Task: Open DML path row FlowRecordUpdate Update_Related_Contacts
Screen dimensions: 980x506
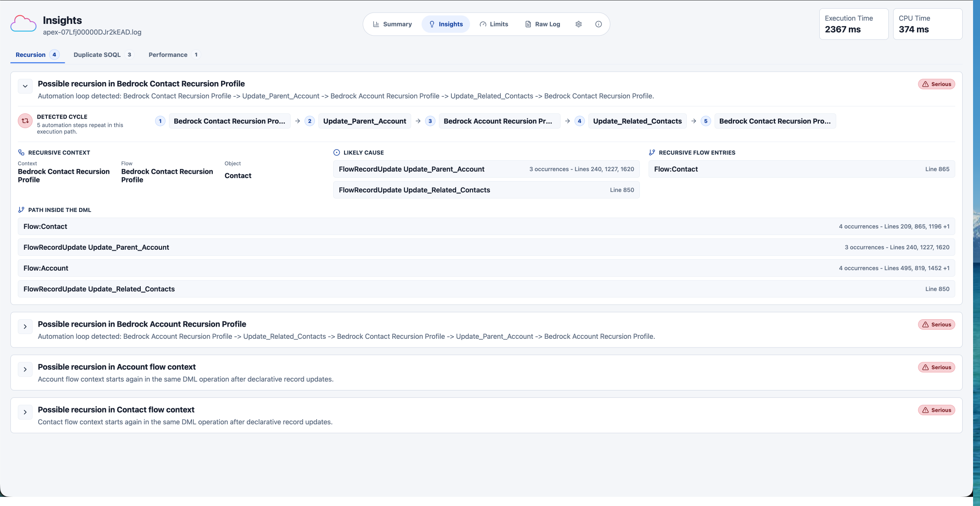Action: 486,289
